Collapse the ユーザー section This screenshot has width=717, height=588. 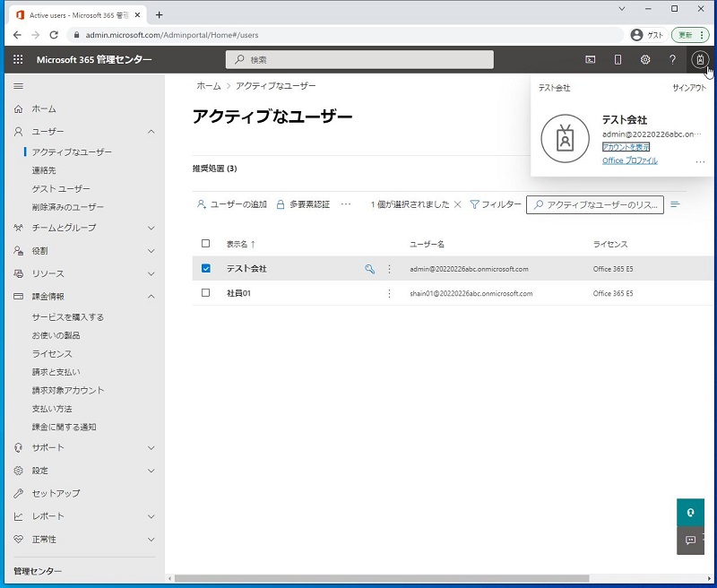point(151,132)
